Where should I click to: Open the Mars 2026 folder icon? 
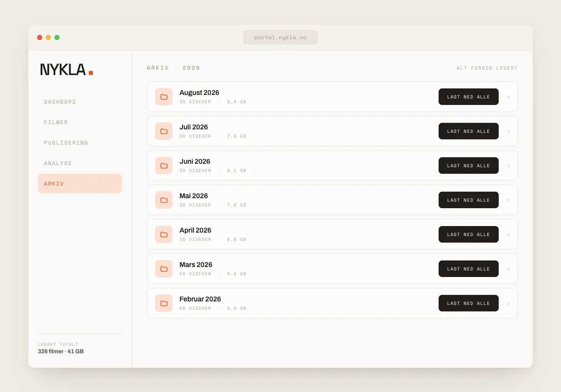click(x=164, y=269)
